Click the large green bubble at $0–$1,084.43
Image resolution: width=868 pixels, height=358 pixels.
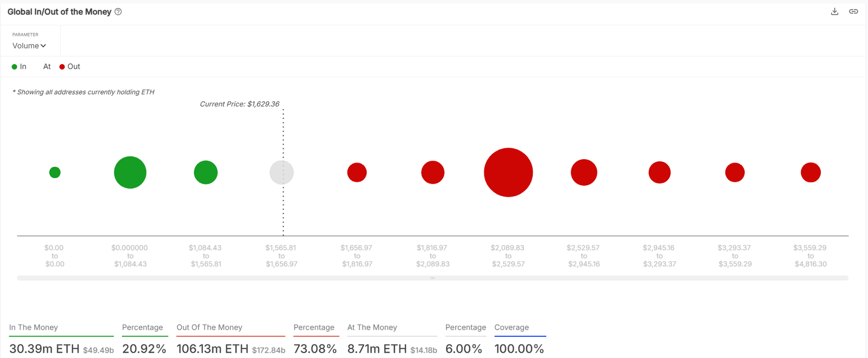[130, 172]
